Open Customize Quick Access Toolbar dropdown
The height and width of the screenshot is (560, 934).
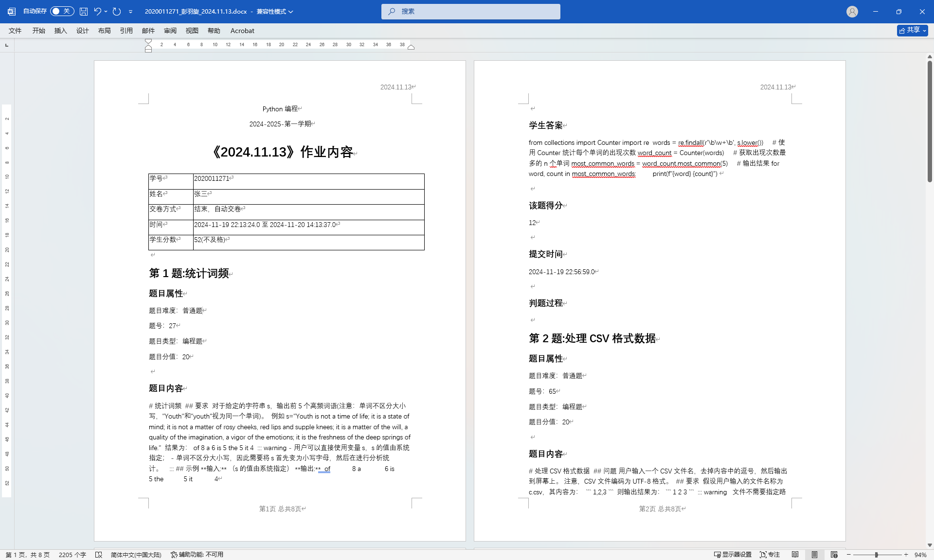(130, 11)
